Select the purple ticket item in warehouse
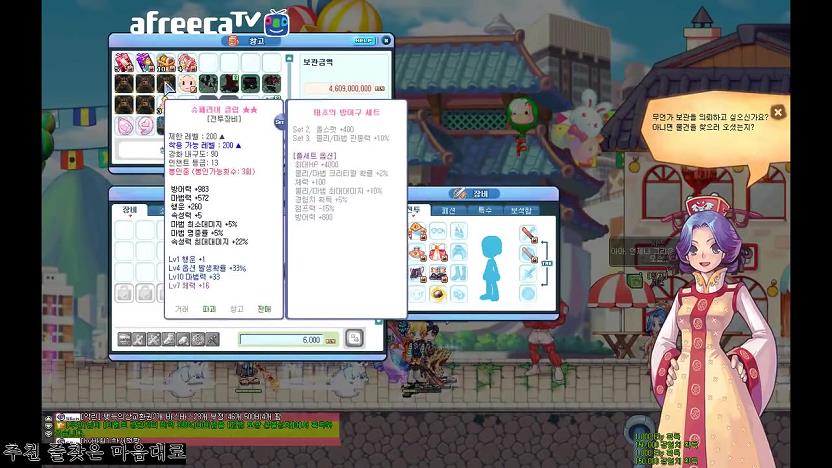The width and height of the screenshot is (832, 468). point(145,63)
